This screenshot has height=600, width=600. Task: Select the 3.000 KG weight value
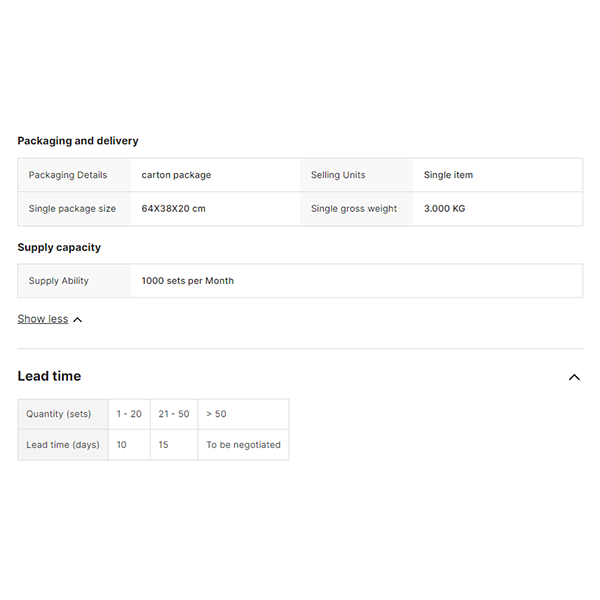444,209
